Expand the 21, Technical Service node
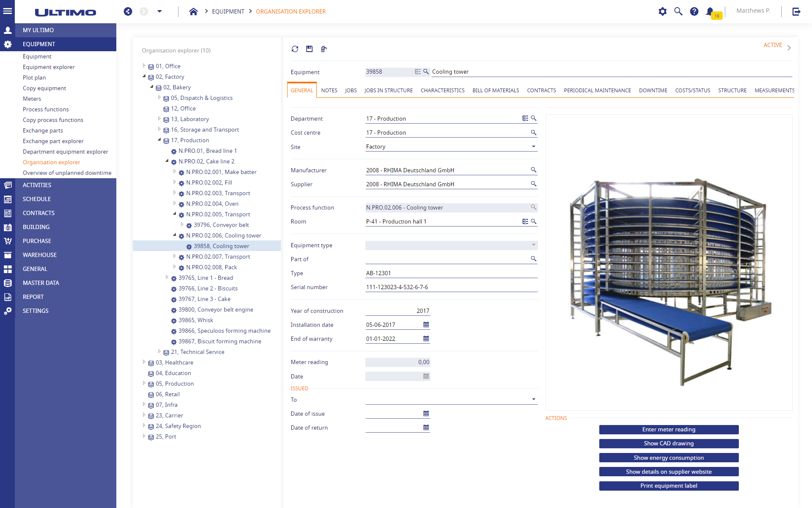 pos(159,351)
